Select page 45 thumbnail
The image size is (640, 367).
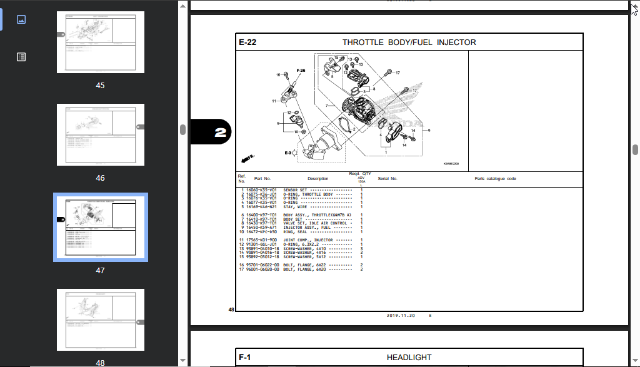point(100,42)
